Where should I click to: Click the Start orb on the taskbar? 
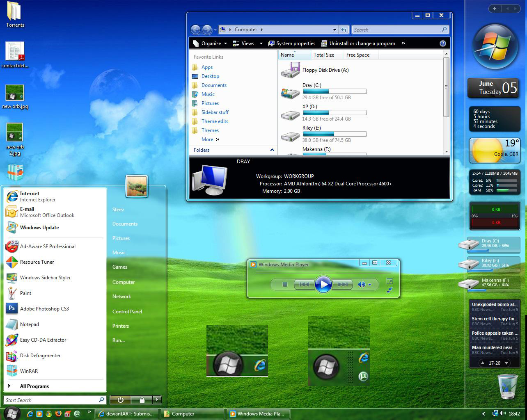click(12, 413)
